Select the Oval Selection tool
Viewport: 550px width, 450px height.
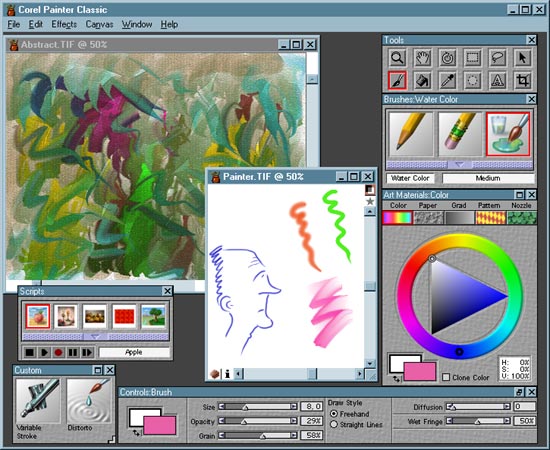(472, 80)
